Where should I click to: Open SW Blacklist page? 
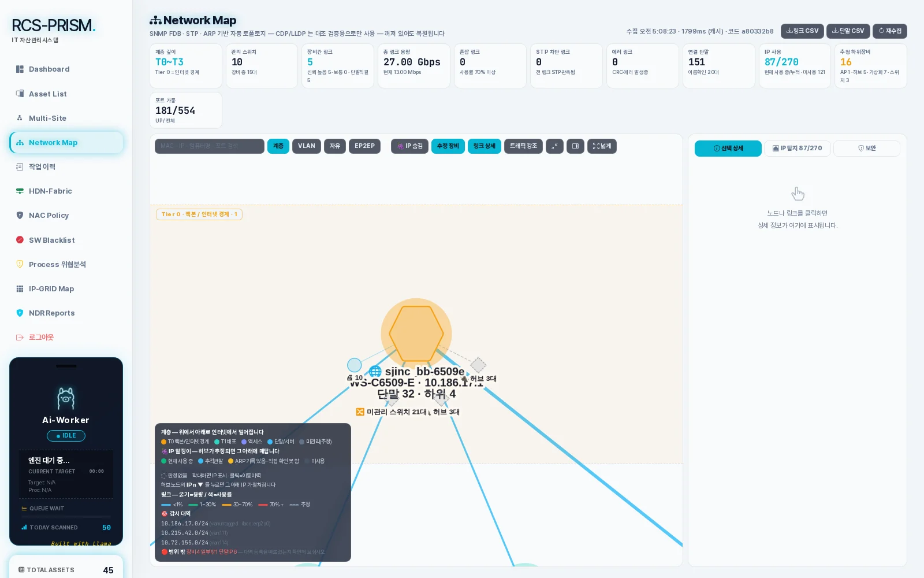point(66,240)
